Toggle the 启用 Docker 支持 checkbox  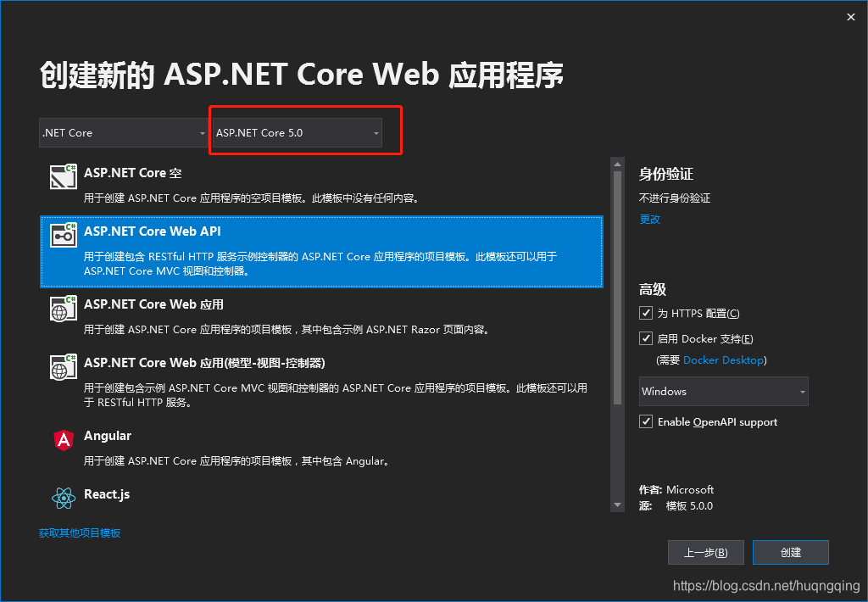pos(645,338)
